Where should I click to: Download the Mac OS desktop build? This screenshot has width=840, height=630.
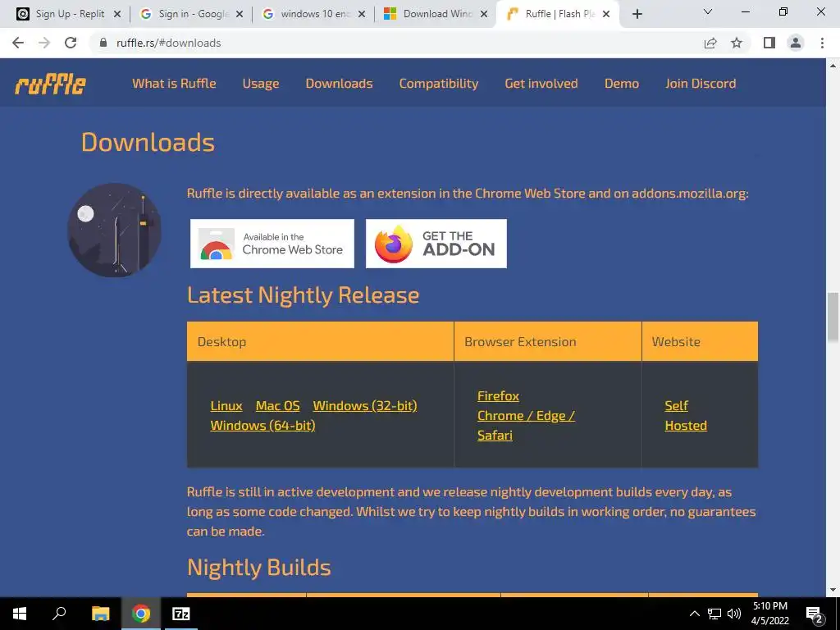tap(278, 405)
